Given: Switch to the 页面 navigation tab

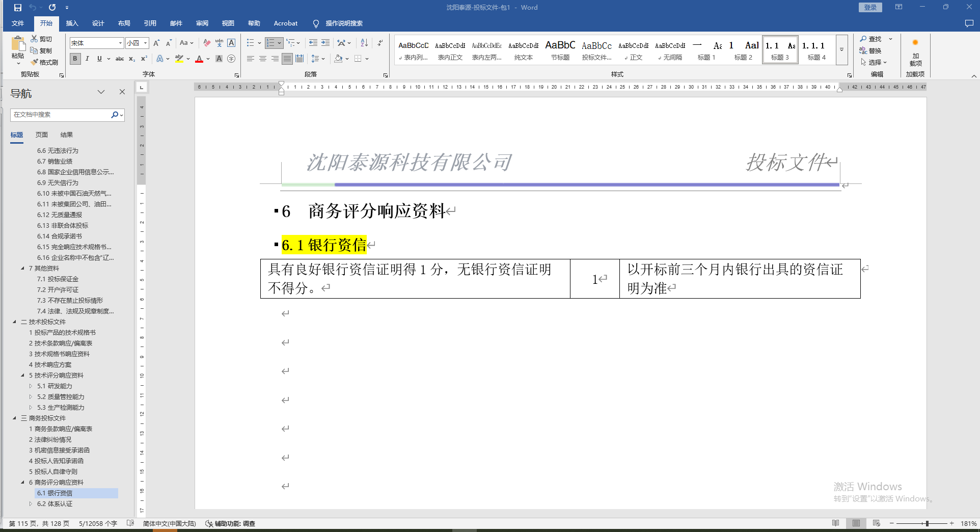Looking at the screenshot, I should click(42, 135).
